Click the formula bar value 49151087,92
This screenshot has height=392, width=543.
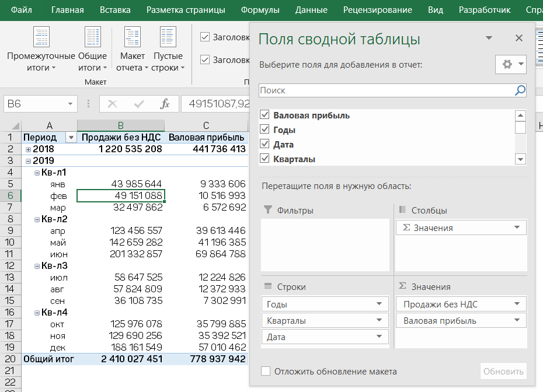(x=219, y=104)
